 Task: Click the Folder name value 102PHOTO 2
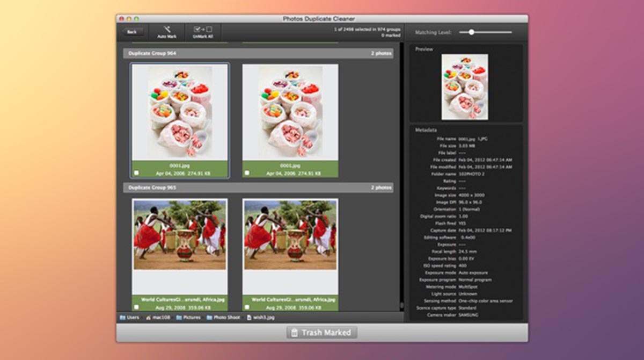(x=471, y=174)
